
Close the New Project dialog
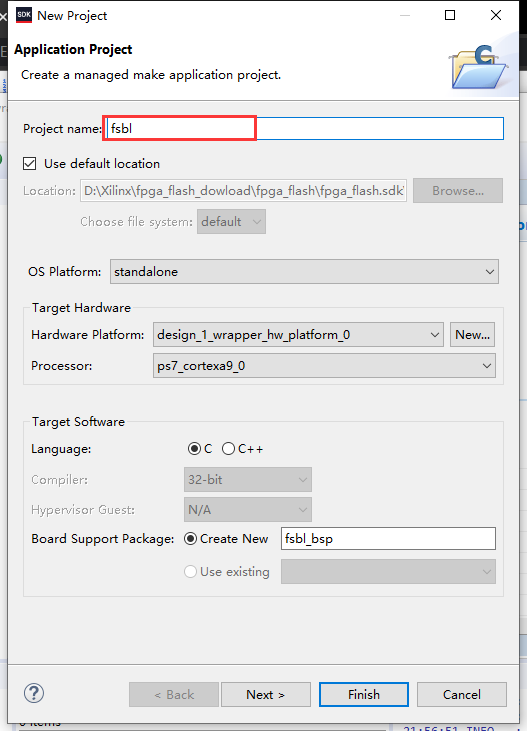496,15
